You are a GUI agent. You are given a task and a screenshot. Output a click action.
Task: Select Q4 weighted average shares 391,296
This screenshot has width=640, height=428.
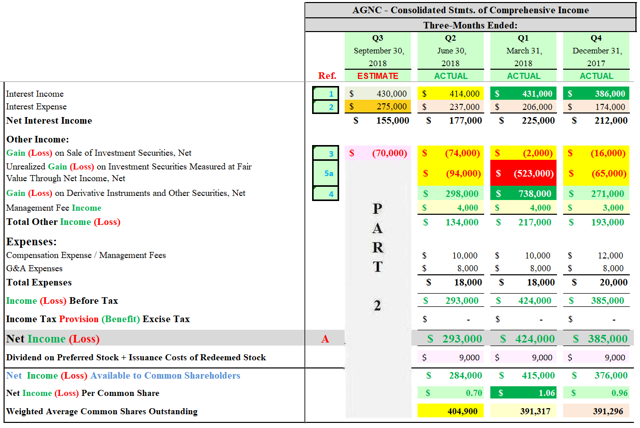click(x=596, y=411)
